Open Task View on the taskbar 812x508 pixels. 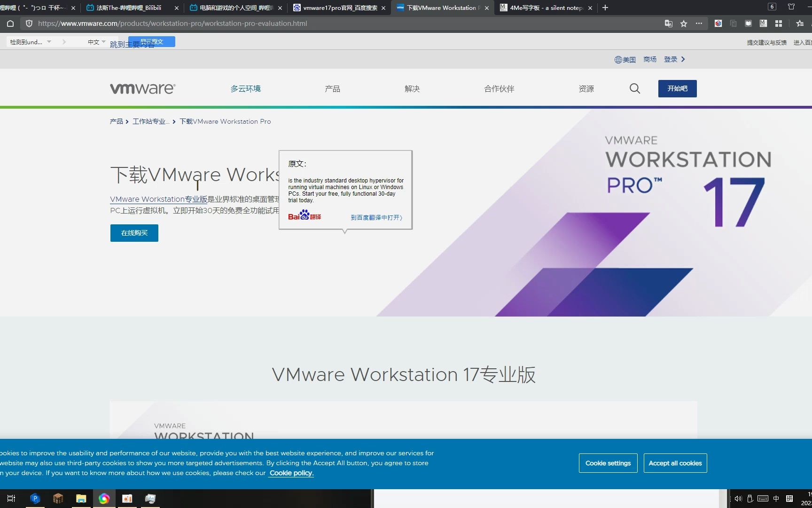click(11, 499)
